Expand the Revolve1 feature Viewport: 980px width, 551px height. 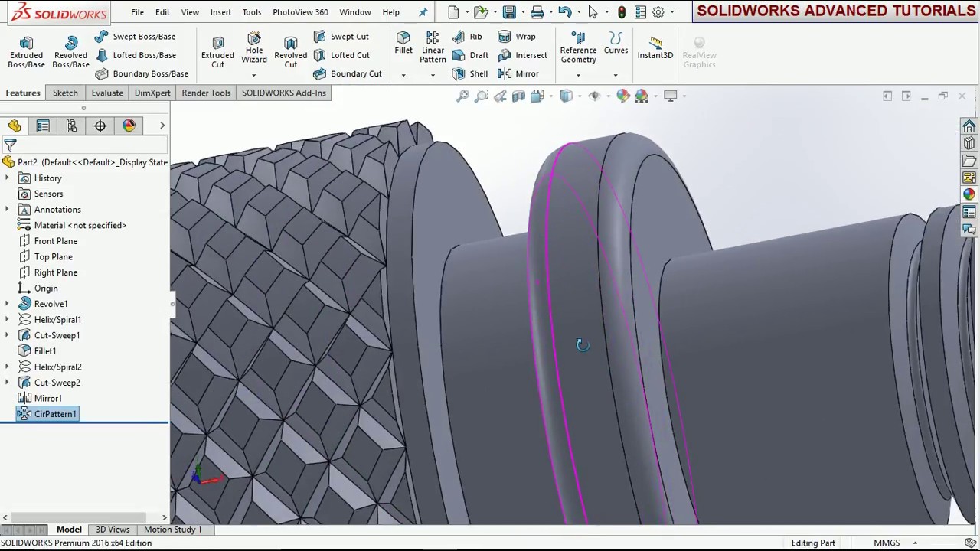pos(7,304)
